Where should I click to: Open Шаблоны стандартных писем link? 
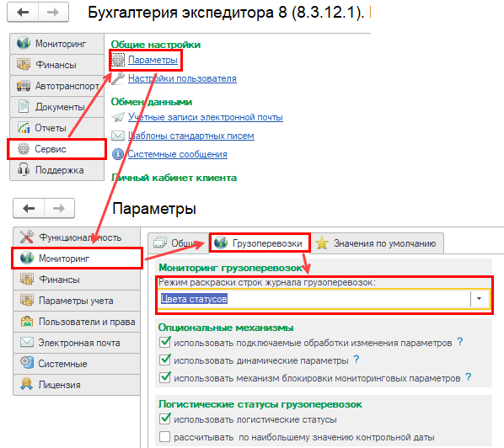tap(191, 136)
